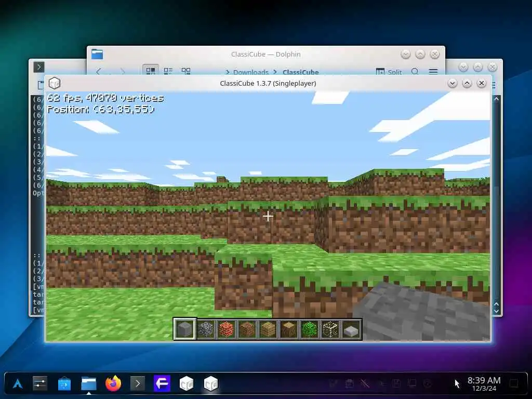The width and height of the screenshot is (532, 399).
Task: Click the crosshair in the game view
Action: coord(268,216)
